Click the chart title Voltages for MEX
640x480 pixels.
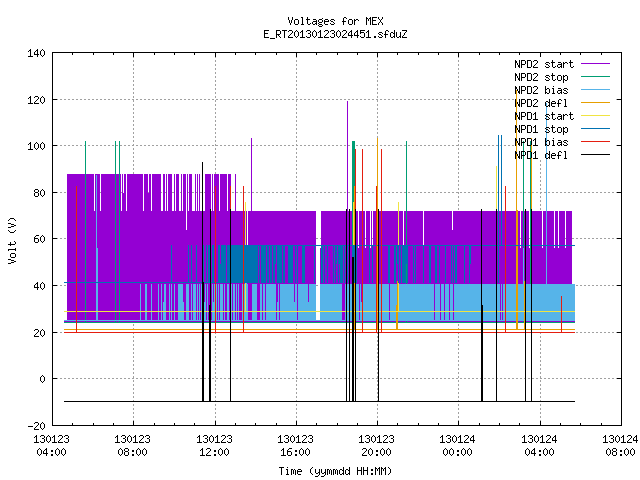(335, 21)
